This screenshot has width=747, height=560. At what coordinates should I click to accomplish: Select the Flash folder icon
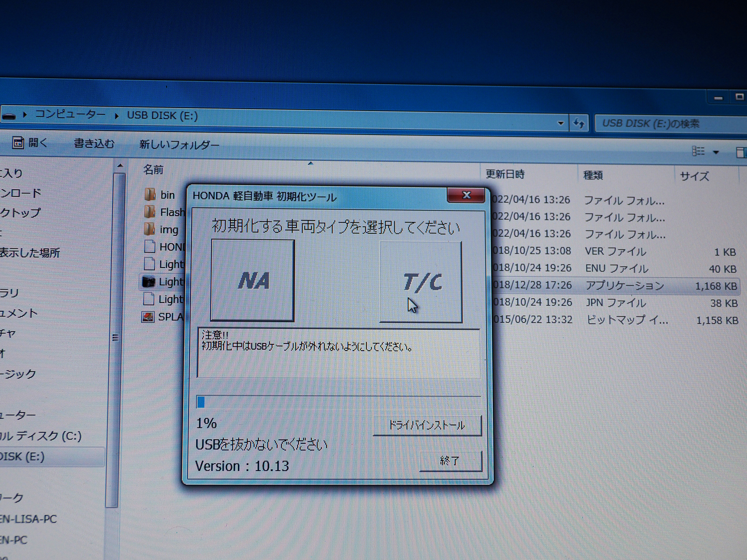150,212
